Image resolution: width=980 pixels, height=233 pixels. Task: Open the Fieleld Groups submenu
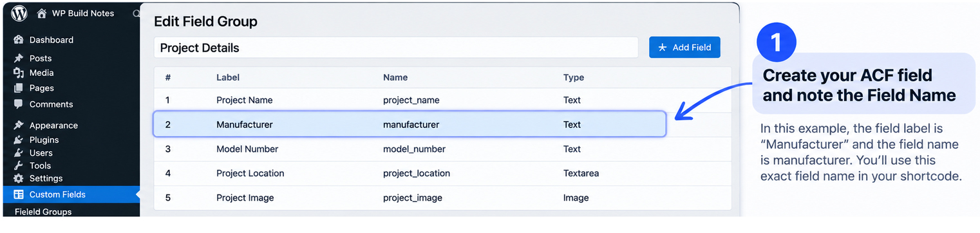click(43, 212)
